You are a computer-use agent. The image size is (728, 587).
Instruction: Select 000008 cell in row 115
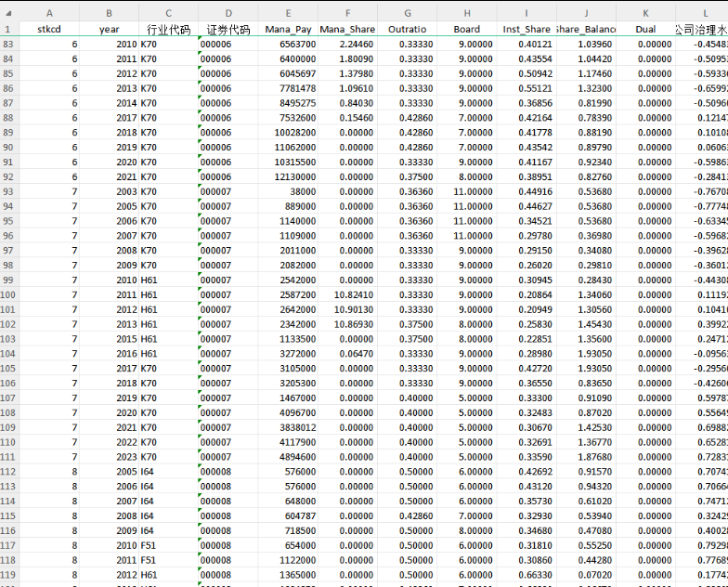click(228, 516)
